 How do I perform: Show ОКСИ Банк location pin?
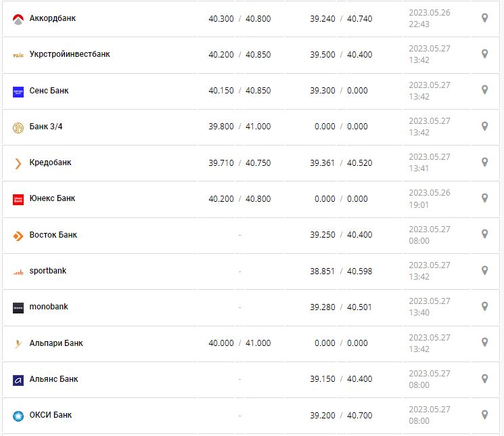point(484,414)
